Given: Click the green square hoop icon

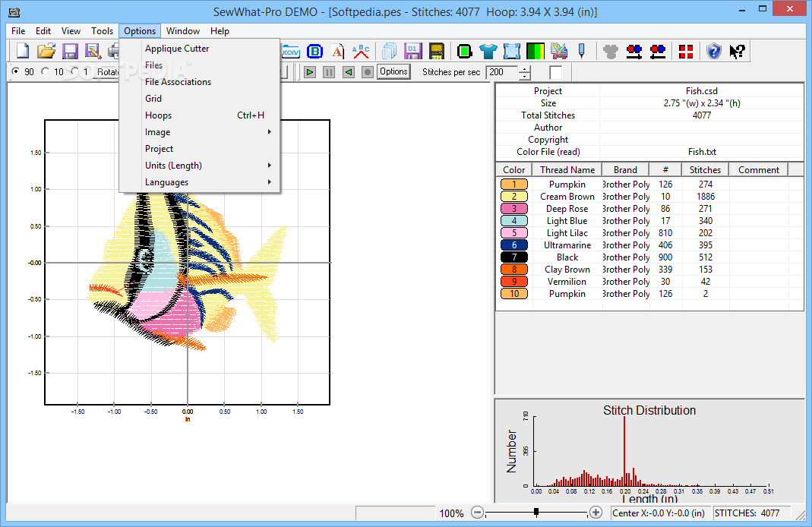Looking at the screenshot, I should [x=465, y=51].
